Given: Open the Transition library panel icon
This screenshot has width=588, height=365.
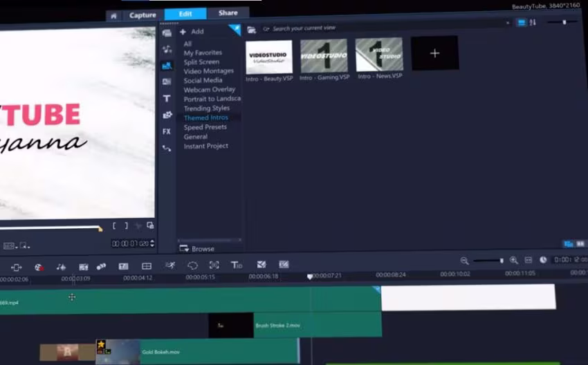Looking at the screenshot, I should [167, 115].
